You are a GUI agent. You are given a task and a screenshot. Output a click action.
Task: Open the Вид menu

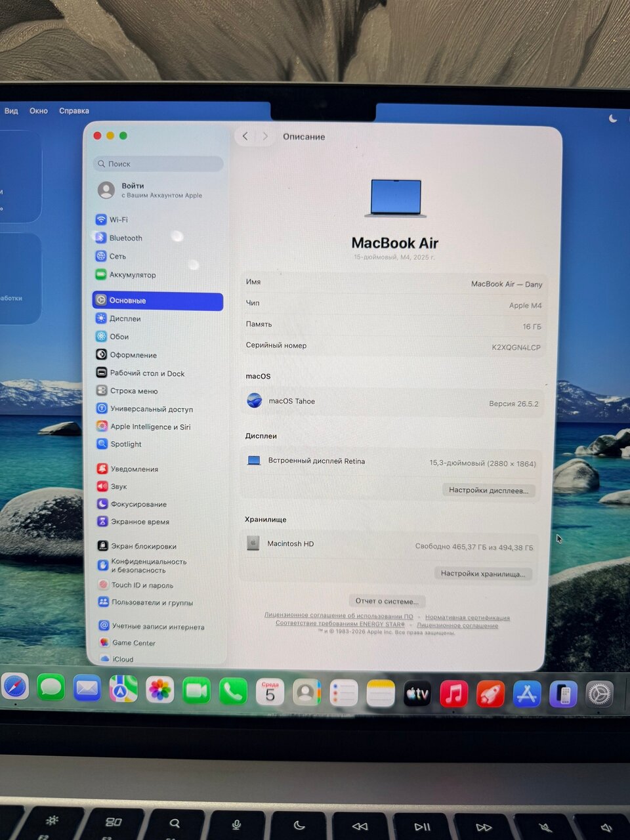tap(11, 111)
